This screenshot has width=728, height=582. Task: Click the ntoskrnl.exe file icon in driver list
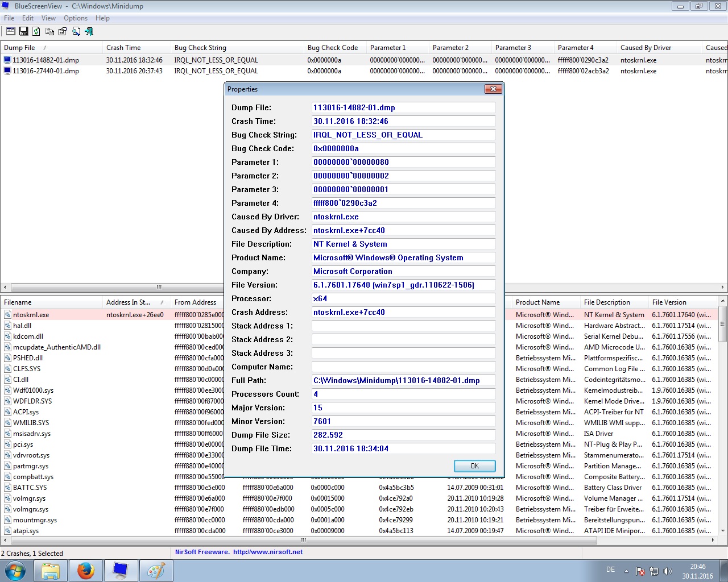tap(8, 314)
